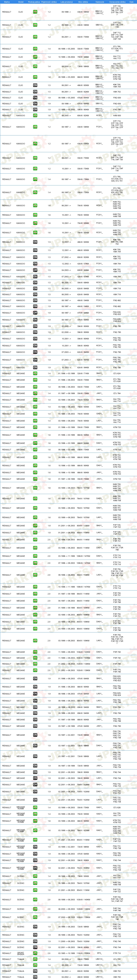Select 03.1995 -> 10.1999 production years cell
The width and height of the screenshot is (137, 980).
(66, 953)
